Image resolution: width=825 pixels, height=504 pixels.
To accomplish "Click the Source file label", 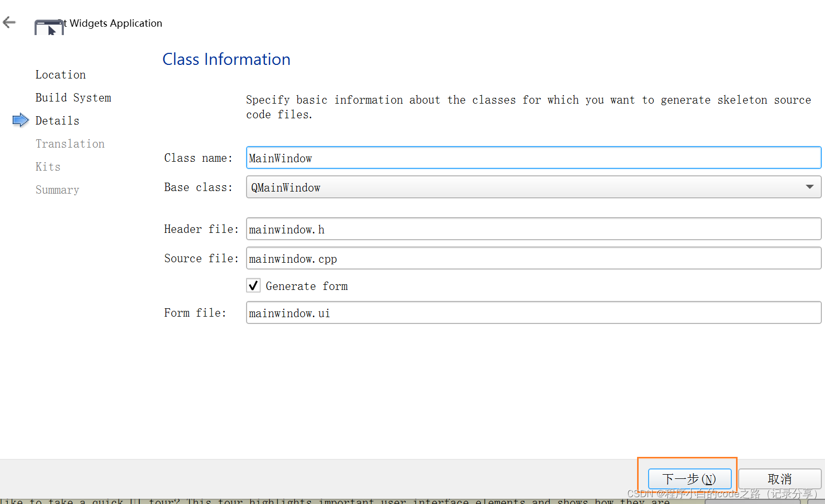I will 202,259.
